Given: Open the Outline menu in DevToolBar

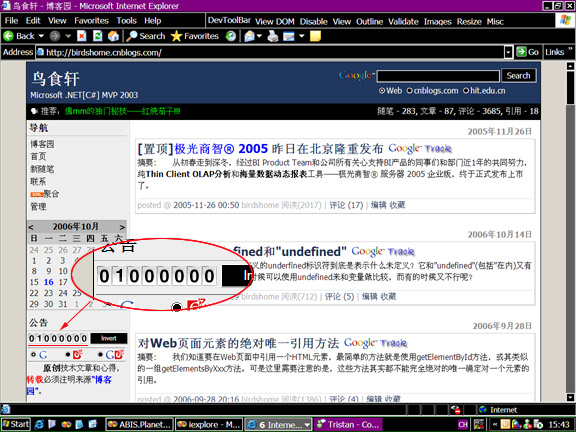Looking at the screenshot, I should coord(369,22).
